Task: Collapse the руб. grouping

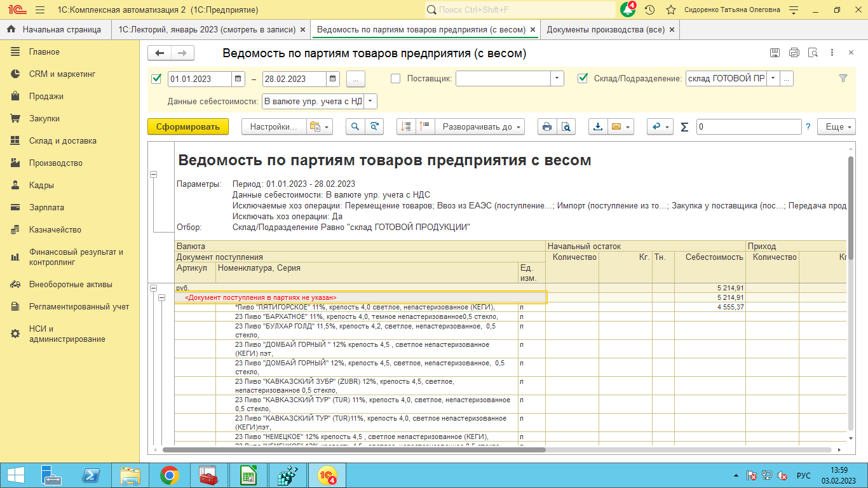Action: (153, 288)
